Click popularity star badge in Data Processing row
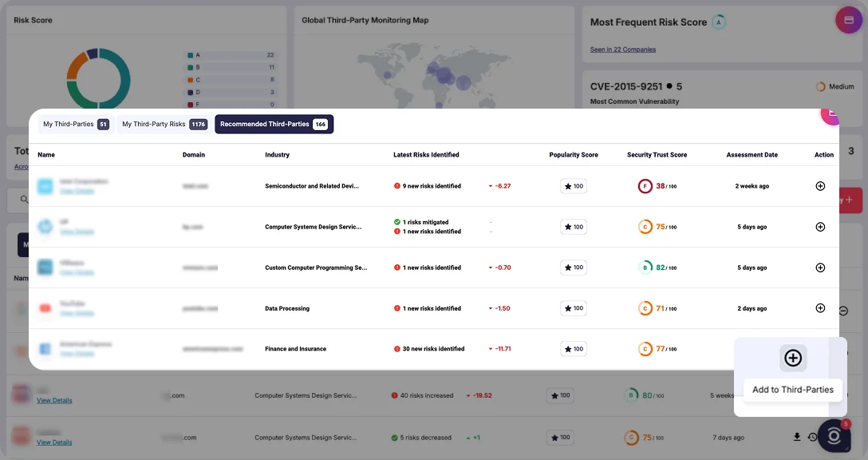The width and height of the screenshot is (868, 460). click(x=574, y=308)
